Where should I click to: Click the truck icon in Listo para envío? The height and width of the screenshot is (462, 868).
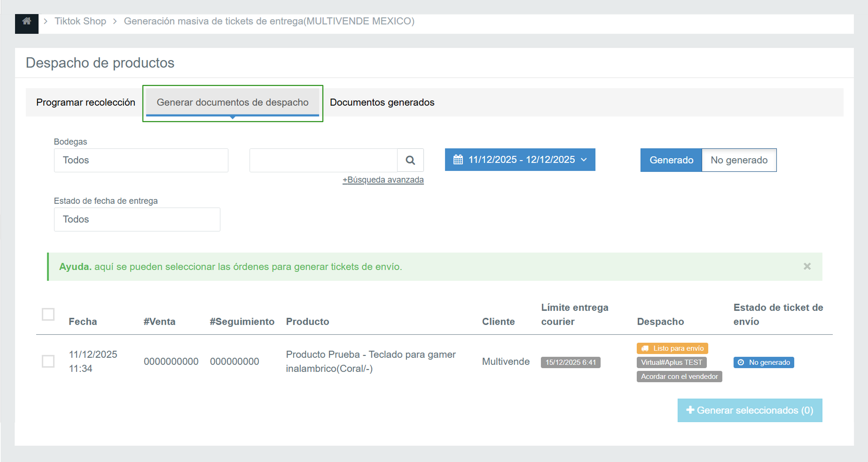(645, 348)
